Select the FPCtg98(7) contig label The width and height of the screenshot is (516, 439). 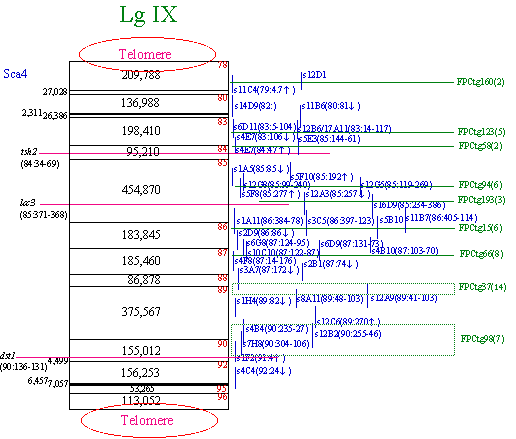482,339
